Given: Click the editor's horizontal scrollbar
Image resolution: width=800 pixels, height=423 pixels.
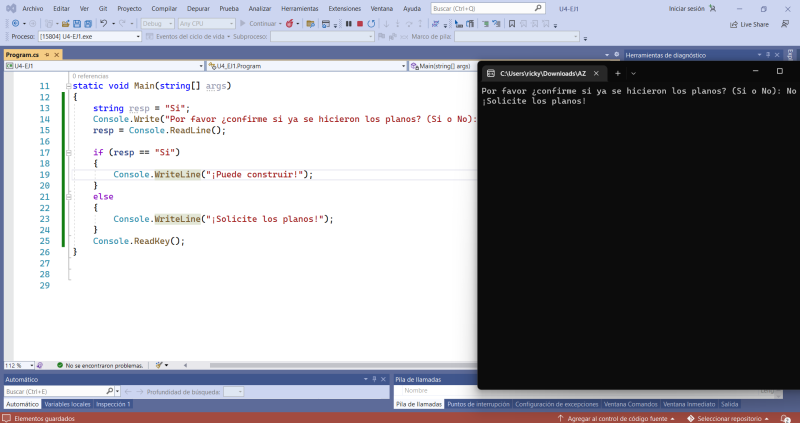Looking at the screenshot, I should 330,365.
